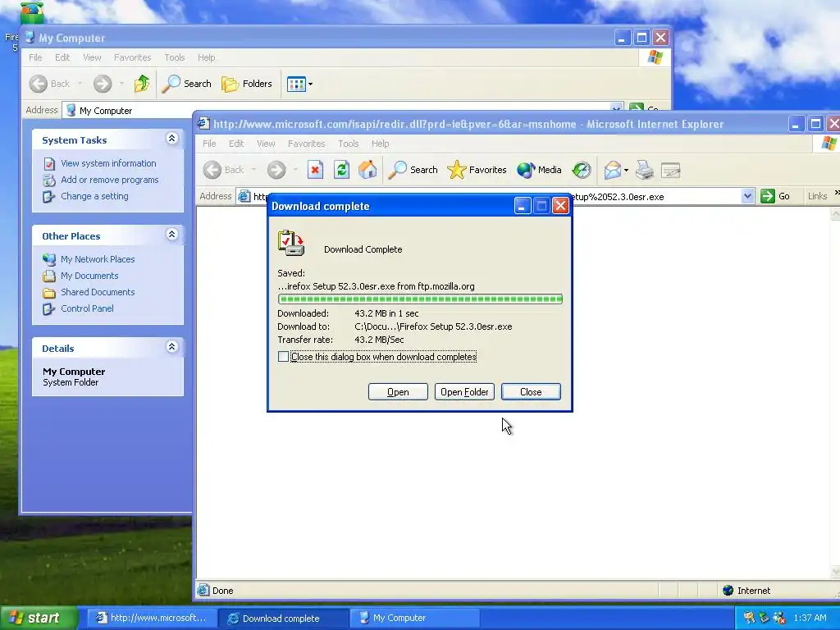This screenshot has width=840, height=630.
Task: Open Shared Documents link
Action: tap(98, 292)
